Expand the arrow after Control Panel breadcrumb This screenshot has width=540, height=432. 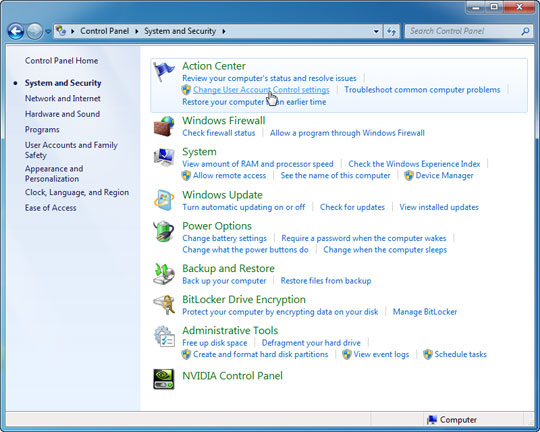point(137,31)
